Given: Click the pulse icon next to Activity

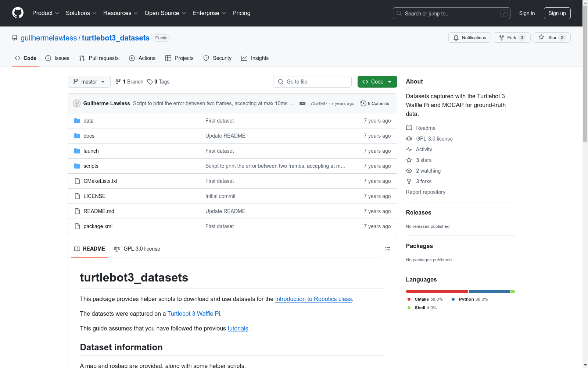Looking at the screenshot, I should pyautogui.click(x=409, y=149).
